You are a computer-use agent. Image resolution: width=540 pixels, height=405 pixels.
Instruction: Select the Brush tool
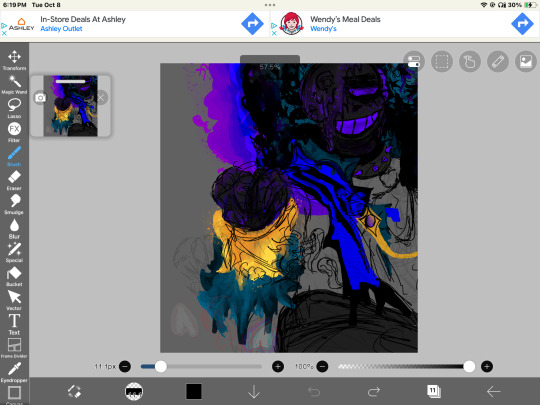14,156
